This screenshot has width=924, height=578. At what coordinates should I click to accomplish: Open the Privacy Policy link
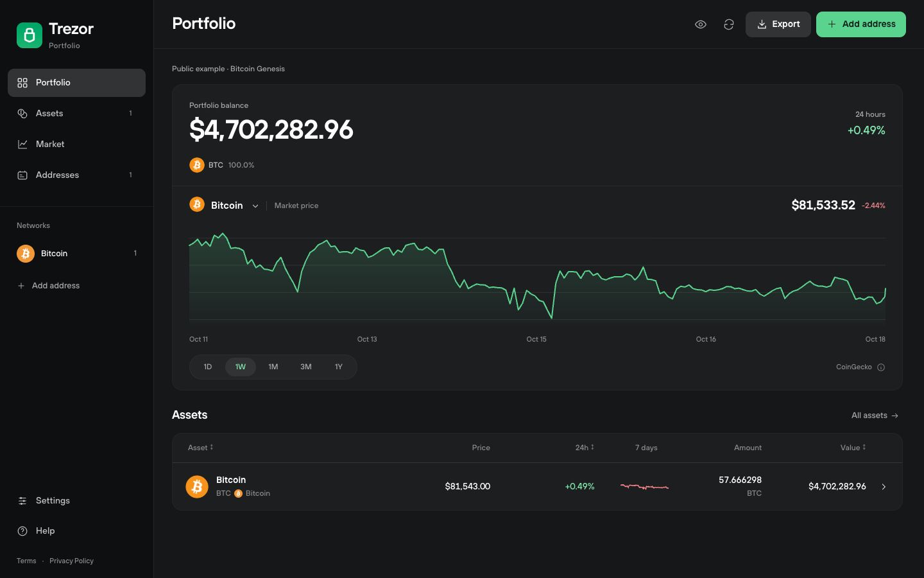click(71, 561)
